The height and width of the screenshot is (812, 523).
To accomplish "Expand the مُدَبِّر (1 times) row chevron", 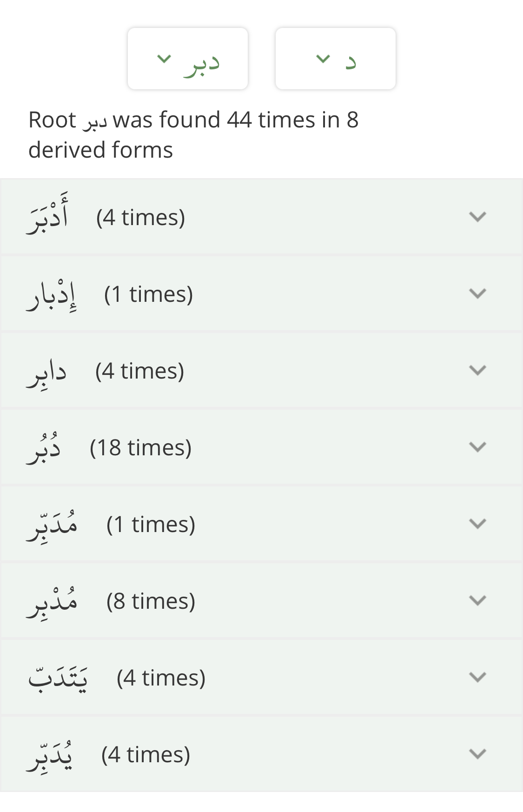I will [x=477, y=524].
